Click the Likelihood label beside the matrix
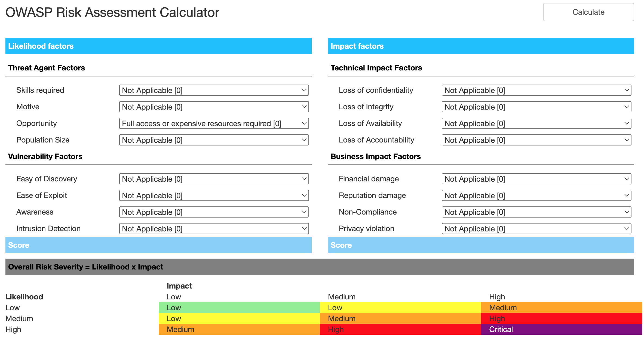The width and height of the screenshot is (644, 341). [24, 297]
